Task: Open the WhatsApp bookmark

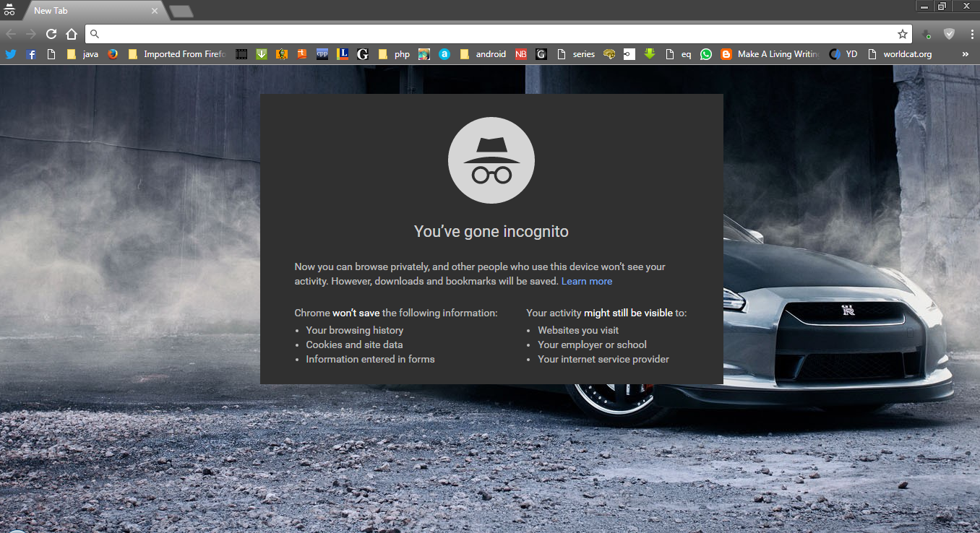Action: point(706,53)
